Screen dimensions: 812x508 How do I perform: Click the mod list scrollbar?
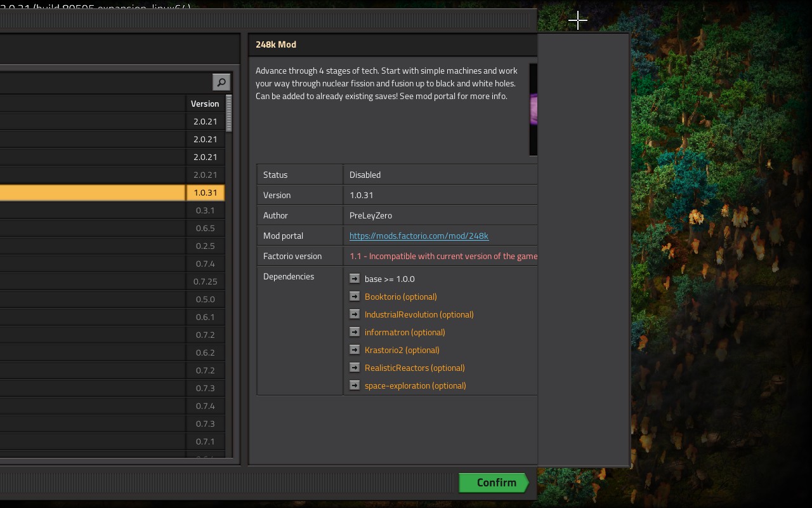point(229,113)
